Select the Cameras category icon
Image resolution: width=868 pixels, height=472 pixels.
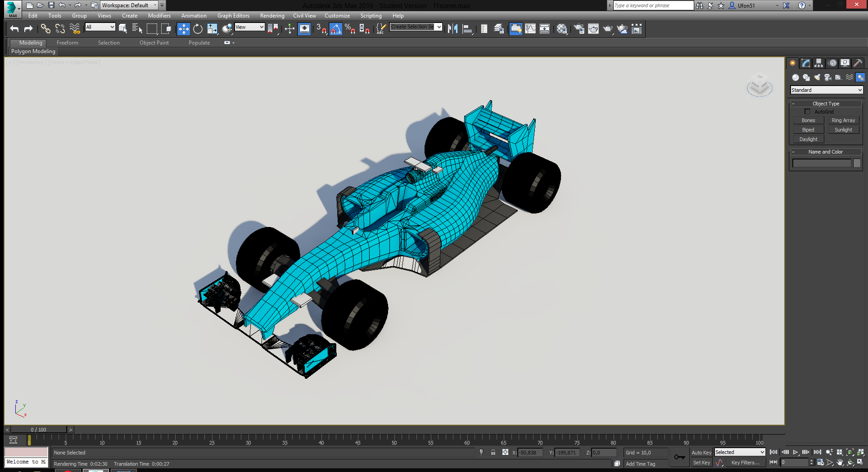(x=828, y=77)
